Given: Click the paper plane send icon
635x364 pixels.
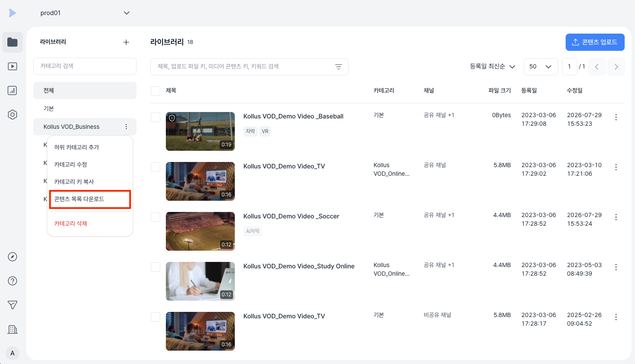Looking at the screenshot, I should pyautogui.click(x=12, y=305).
